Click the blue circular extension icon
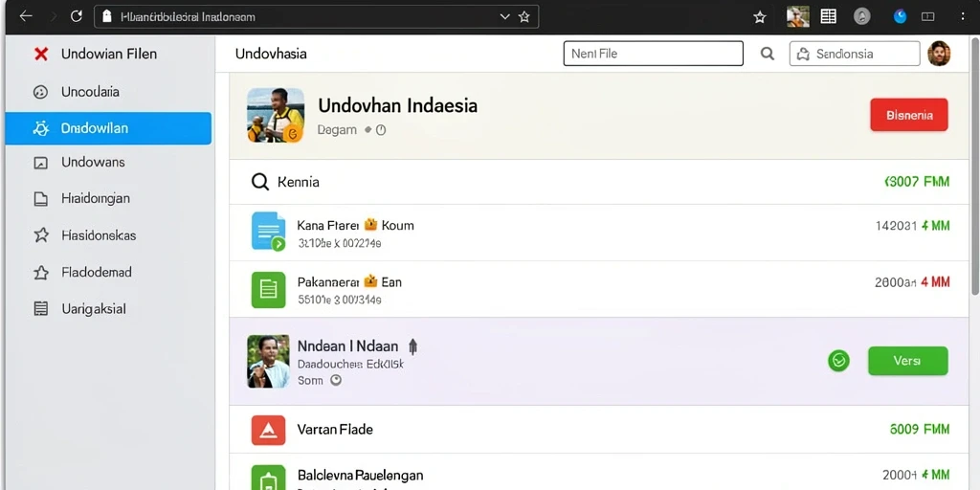Viewport: 980px width, 490px height. point(900,17)
